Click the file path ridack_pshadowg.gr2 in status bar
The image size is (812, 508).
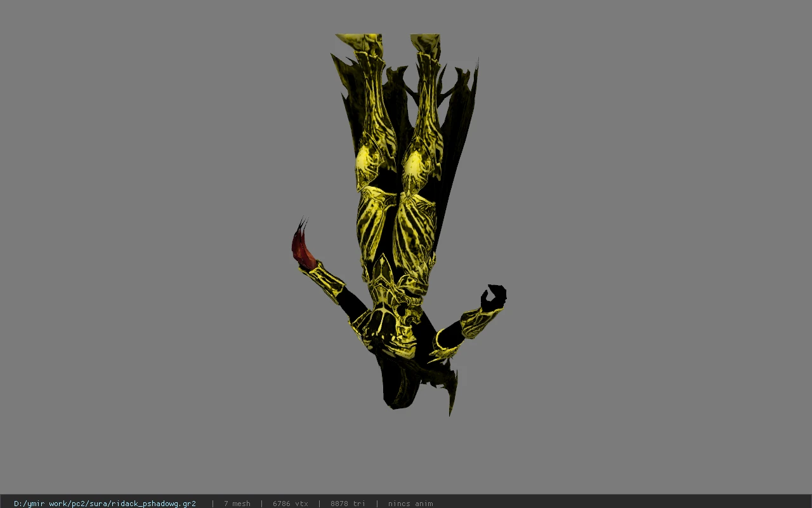coord(105,504)
